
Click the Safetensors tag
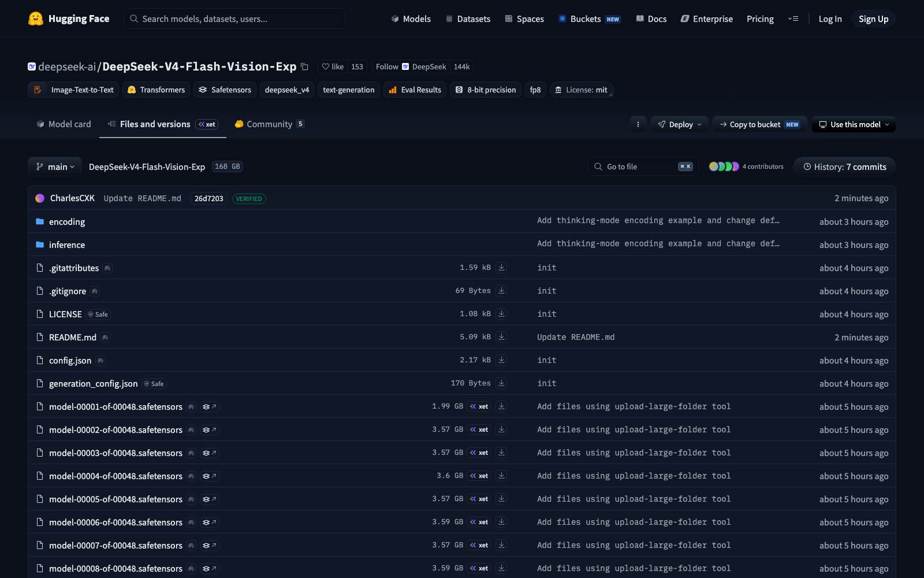point(225,90)
